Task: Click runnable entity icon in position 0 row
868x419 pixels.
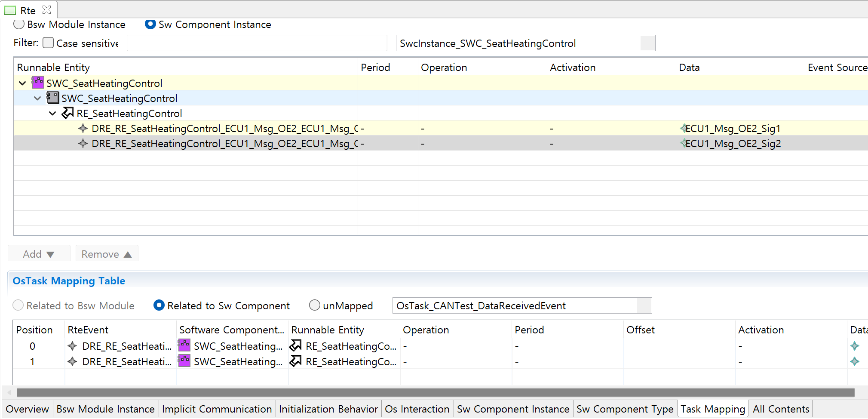Action: [296, 345]
